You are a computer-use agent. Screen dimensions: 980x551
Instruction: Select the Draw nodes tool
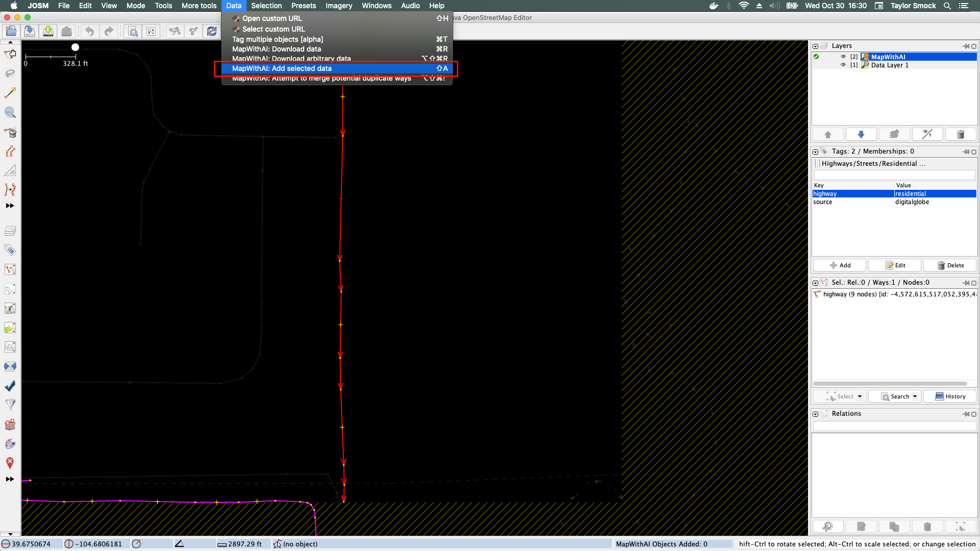(10, 93)
